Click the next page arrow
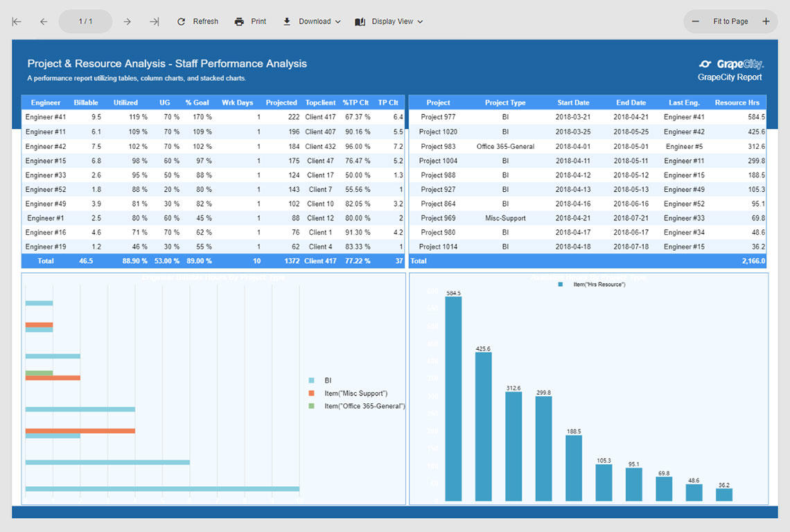The width and height of the screenshot is (790, 532). click(x=127, y=21)
